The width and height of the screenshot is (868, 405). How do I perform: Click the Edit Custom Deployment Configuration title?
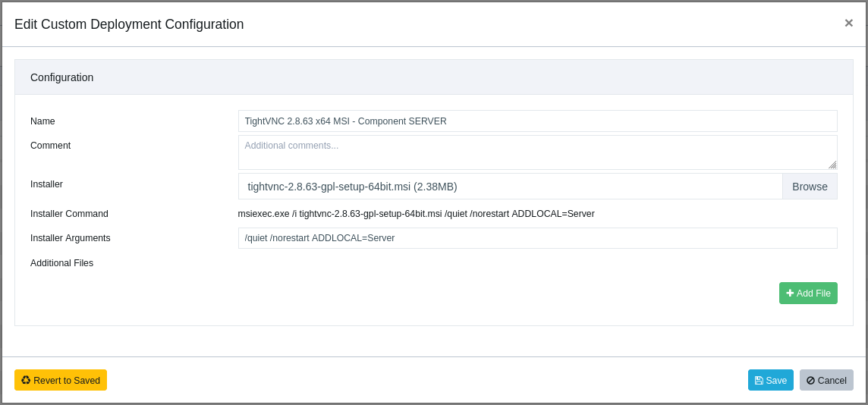(x=129, y=24)
